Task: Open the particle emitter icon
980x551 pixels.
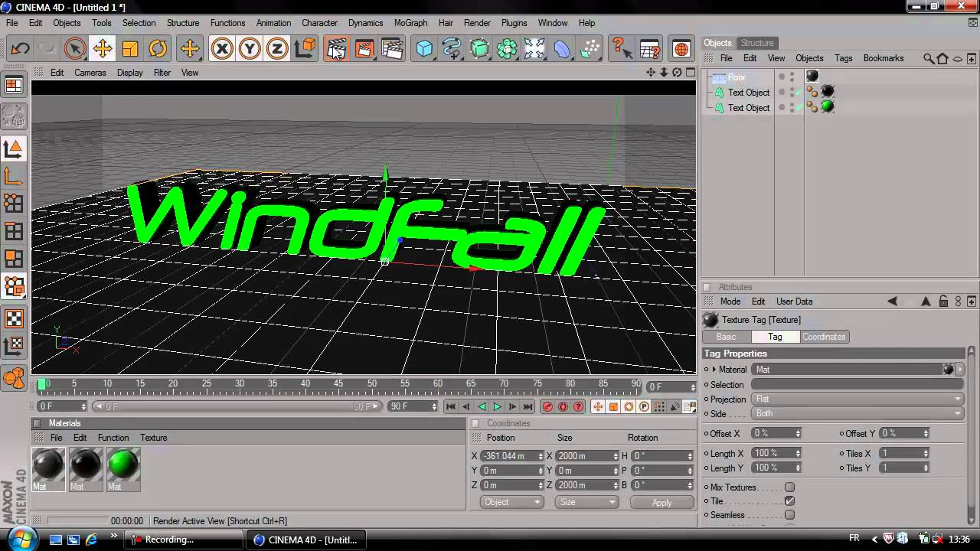Action: 590,50
